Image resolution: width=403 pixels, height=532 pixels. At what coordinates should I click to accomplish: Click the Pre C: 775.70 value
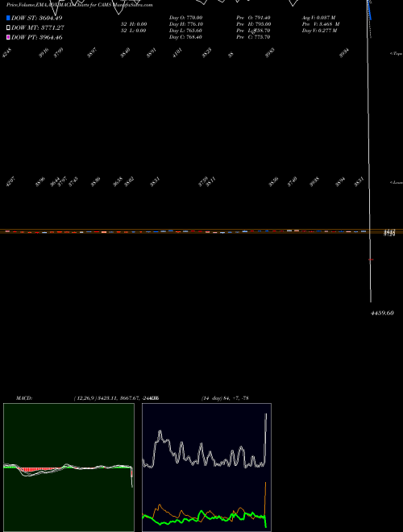[x=253, y=37]
